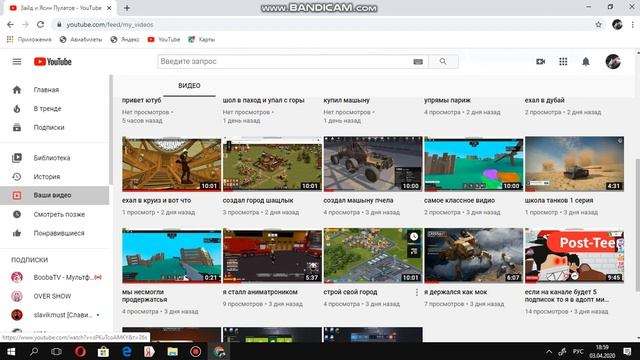Open the YouTube hamburger guide menu

tap(17, 62)
